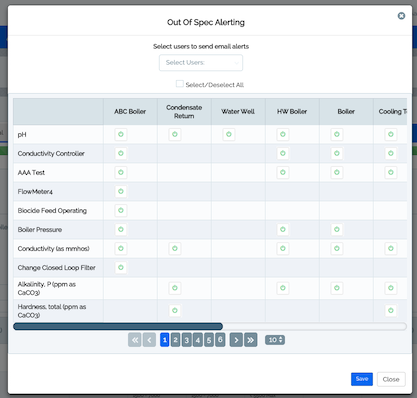The image size is (417, 398).
Task: Toggle Conductivity (as mmhos) alert for ABC Boiler
Action: point(121,248)
